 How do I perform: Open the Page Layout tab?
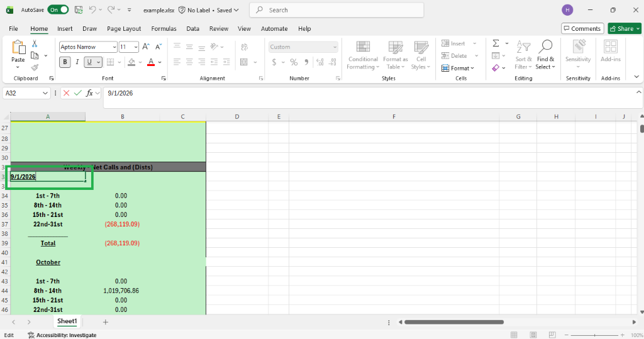124,28
